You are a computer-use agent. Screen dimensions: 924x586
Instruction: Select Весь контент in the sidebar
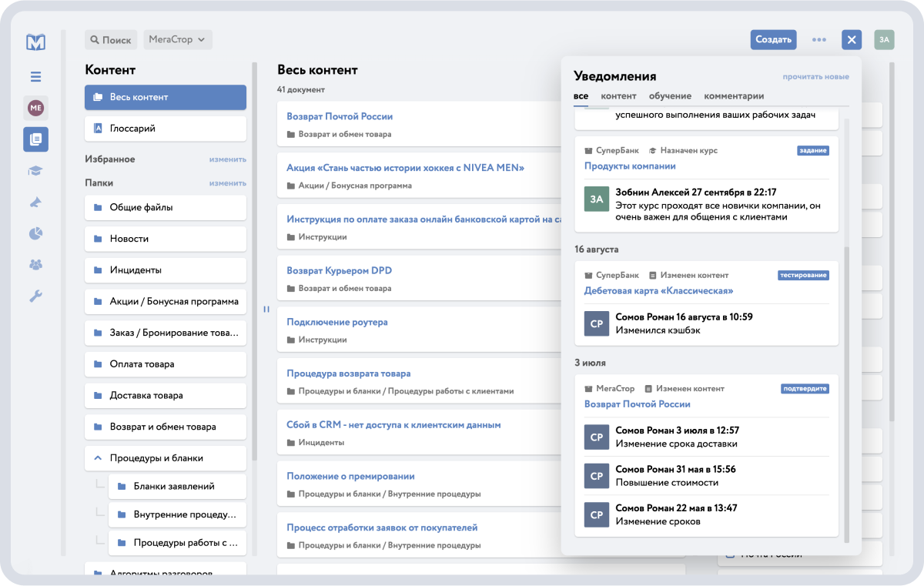tap(166, 97)
